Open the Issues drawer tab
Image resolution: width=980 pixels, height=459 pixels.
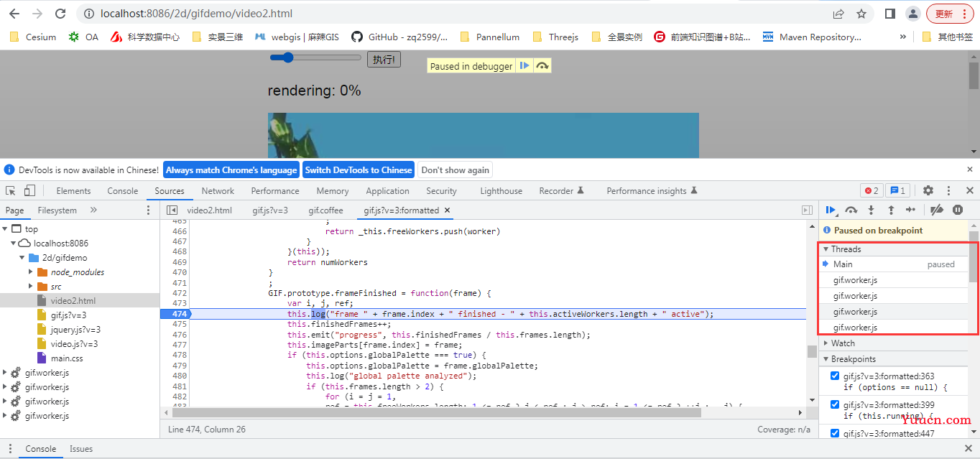tap(81, 449)
